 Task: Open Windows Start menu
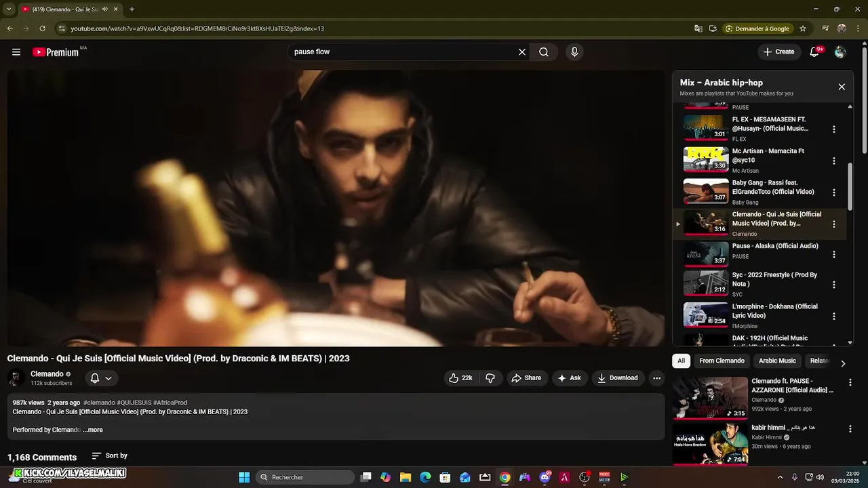coord(244,477)
